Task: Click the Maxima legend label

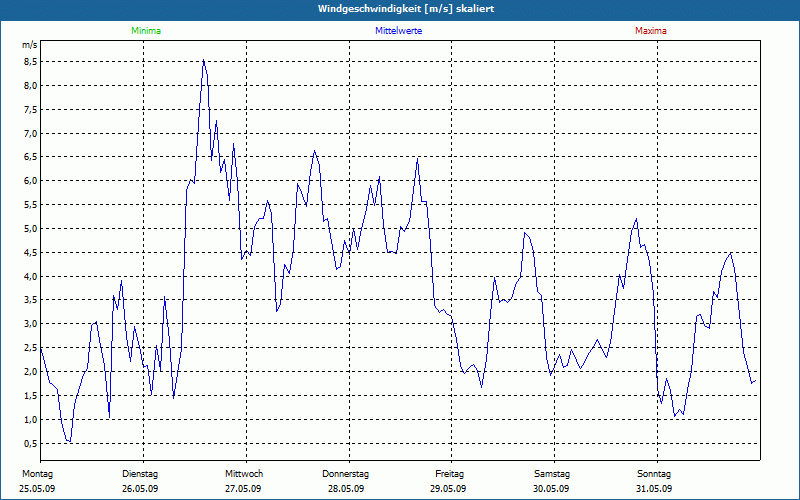Action: pyautogui.click(x=651, y=31)
